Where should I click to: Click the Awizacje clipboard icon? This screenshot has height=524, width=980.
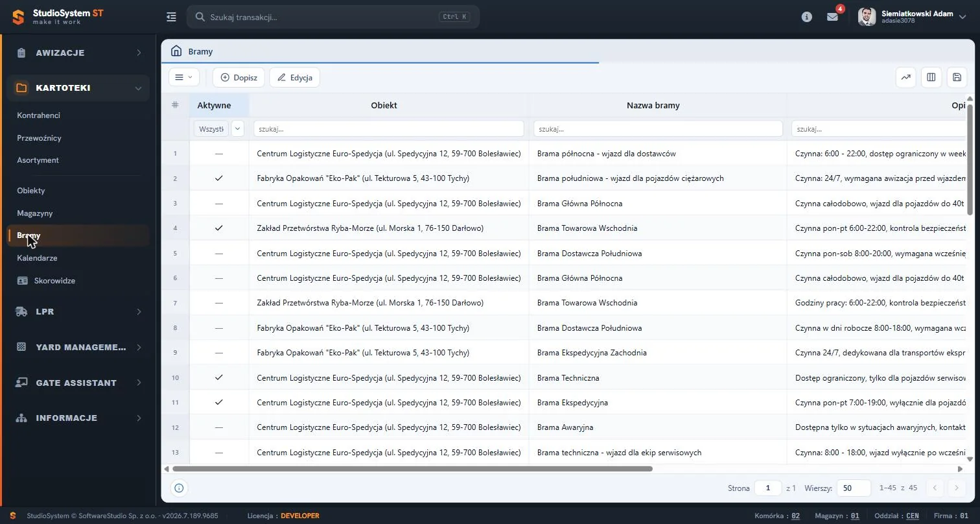(21, 53)
